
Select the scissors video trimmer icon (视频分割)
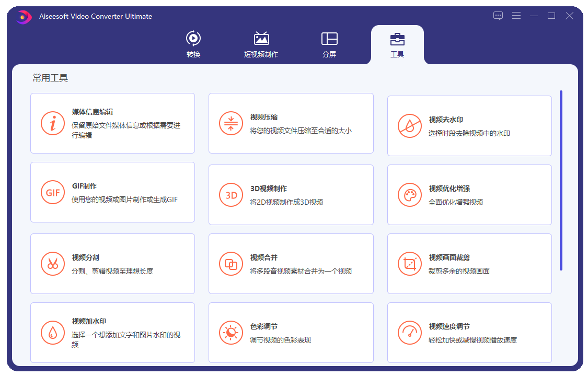[53, 264]
